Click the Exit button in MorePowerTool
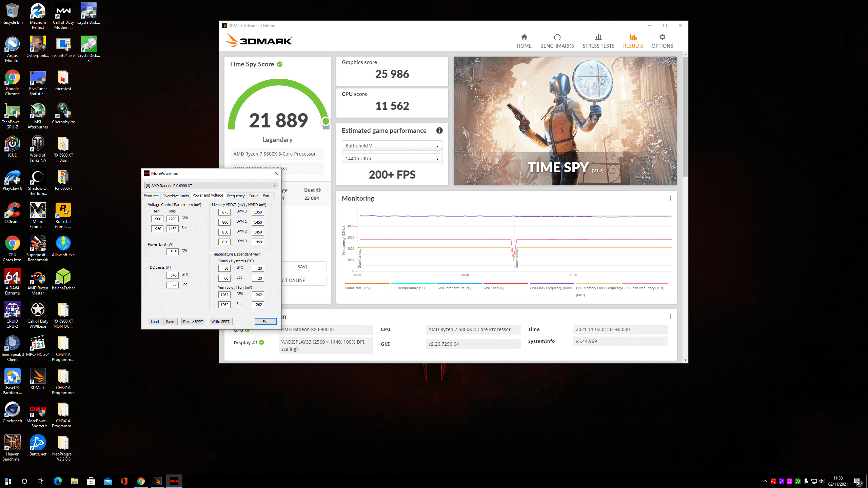The image size is (868, 488). point(265,322)
